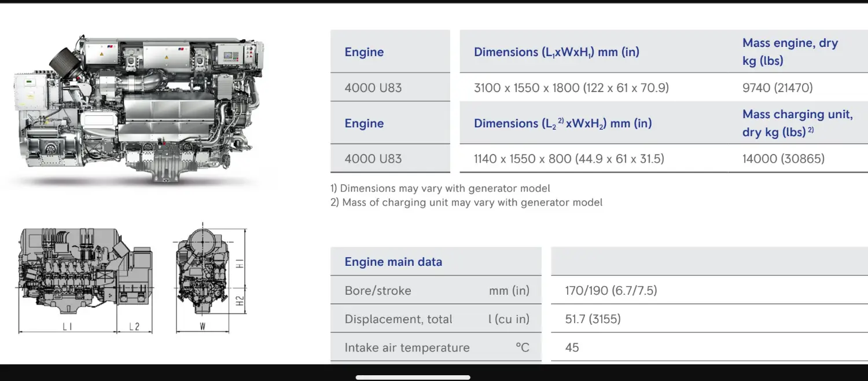Select the 'Engine main data' table header
The image size is (868, 381).
[x=393, y=262]
